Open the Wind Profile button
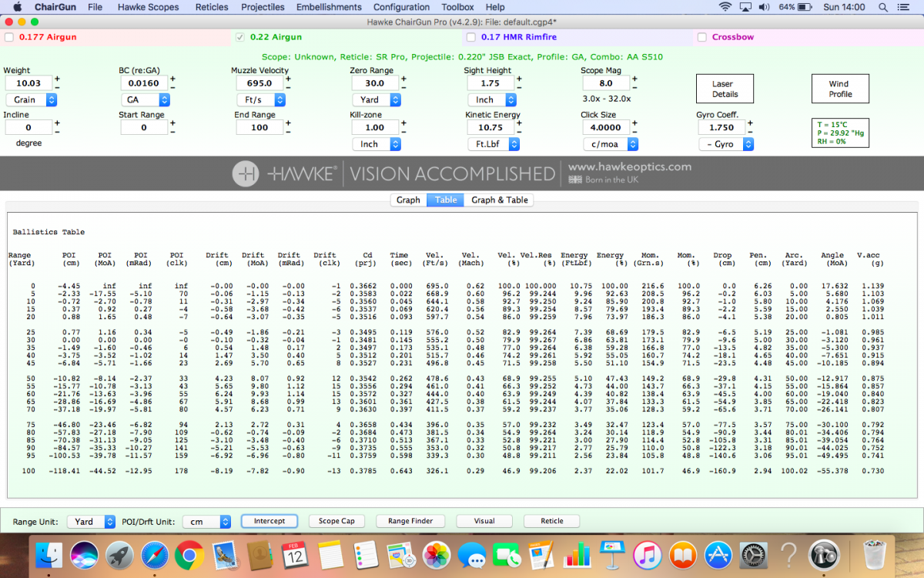The width and height of the screenshot is (924, 578). pos(840,89)
